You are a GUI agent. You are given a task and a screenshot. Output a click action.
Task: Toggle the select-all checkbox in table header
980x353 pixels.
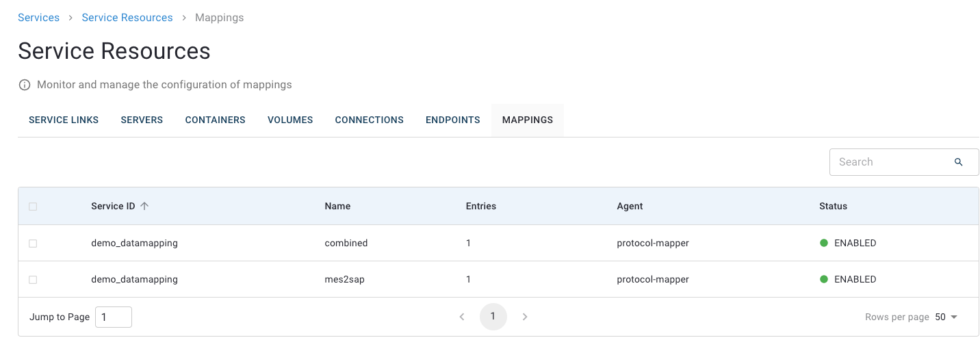[x=33, y=206]
